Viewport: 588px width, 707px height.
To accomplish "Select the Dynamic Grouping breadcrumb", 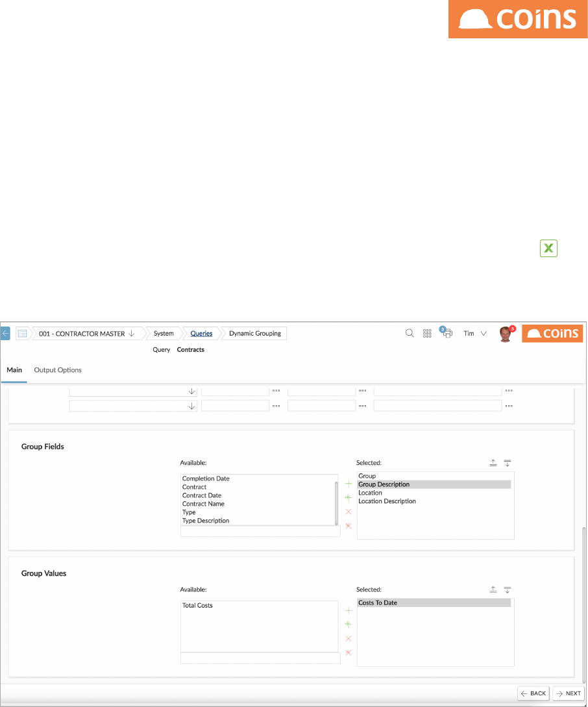I will tap(255, 334).
